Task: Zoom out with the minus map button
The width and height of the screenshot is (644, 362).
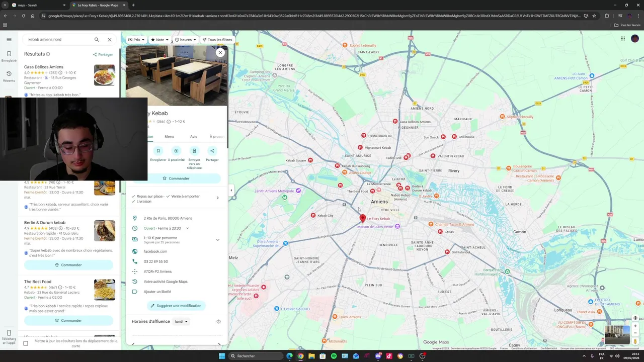Action: click(635, 333)
